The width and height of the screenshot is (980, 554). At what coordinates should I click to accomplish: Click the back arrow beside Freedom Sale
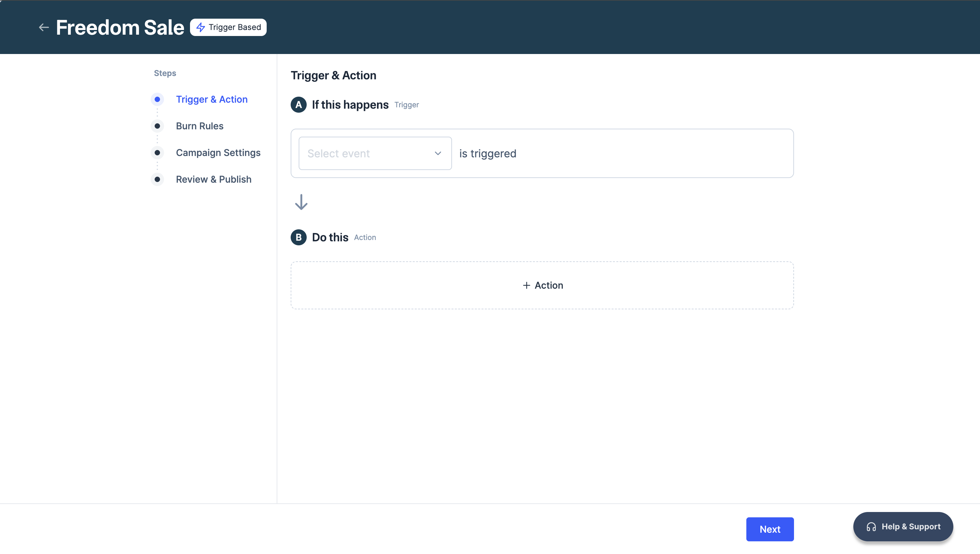tap(44, 27)
